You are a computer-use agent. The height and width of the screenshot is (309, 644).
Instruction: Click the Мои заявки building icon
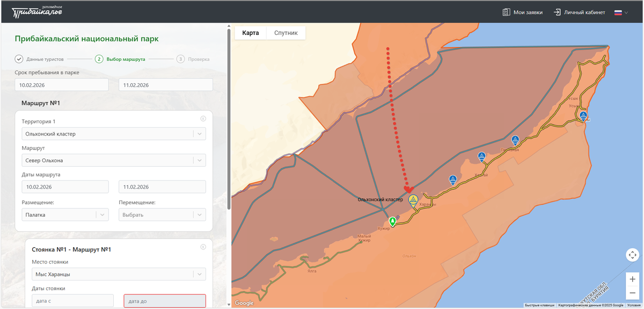[x=506, y=12]
